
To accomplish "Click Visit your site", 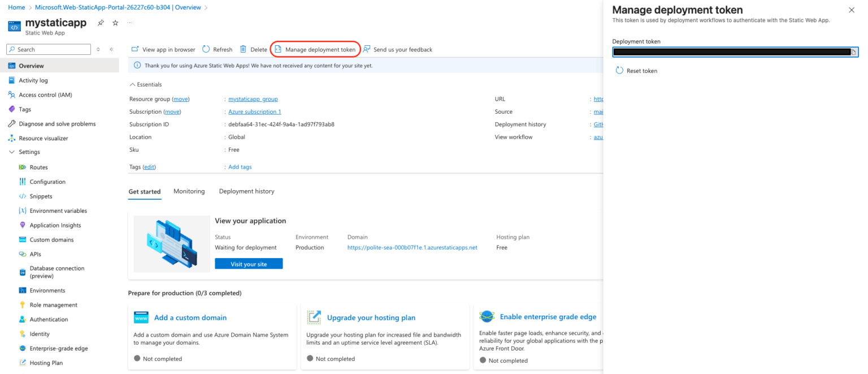I will tap(249, 263).
